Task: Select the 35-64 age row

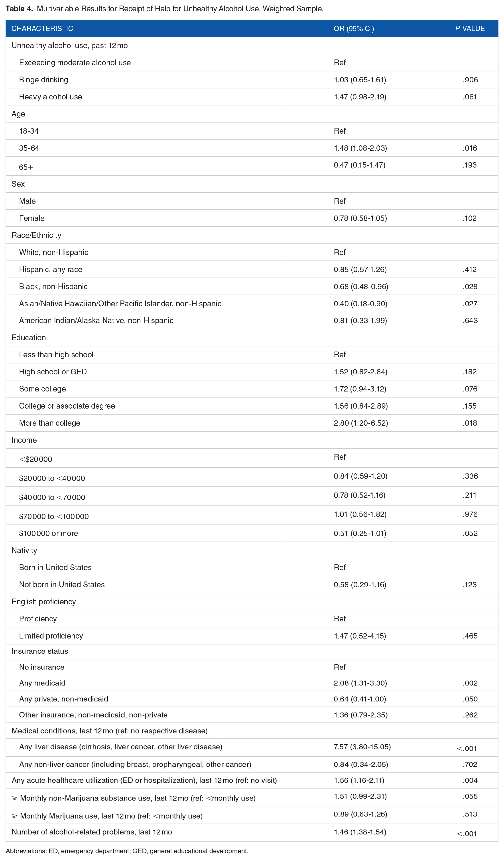Action: [x=252, y=148]
